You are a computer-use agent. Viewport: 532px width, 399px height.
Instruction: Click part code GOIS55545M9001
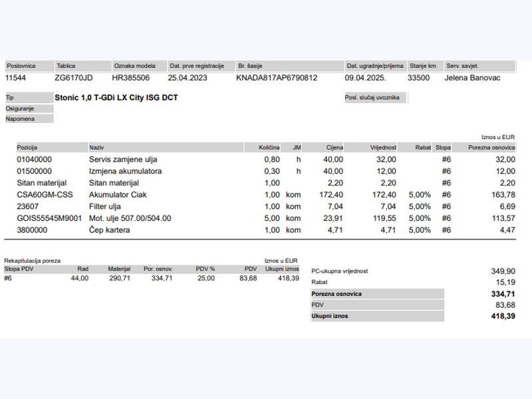(x=49, y=218)
